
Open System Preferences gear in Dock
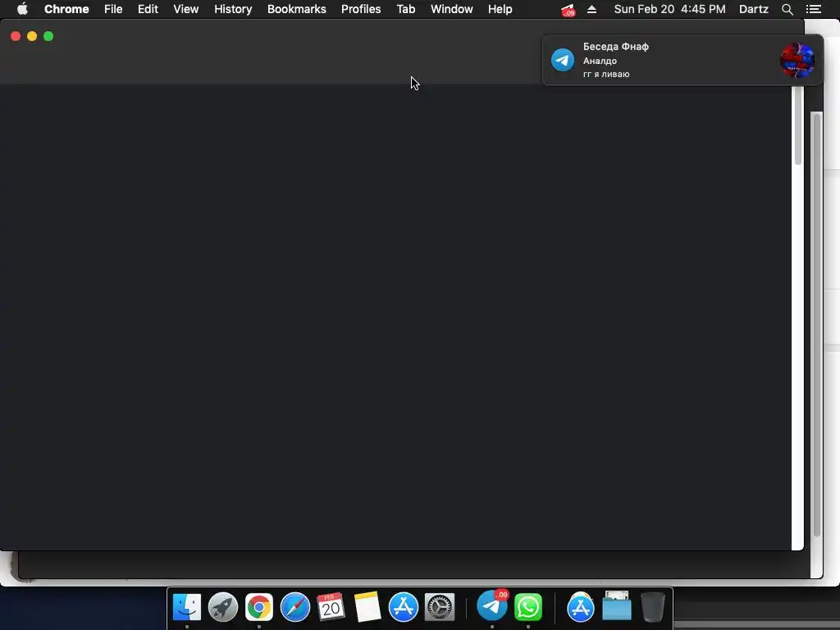click(440, 607)
